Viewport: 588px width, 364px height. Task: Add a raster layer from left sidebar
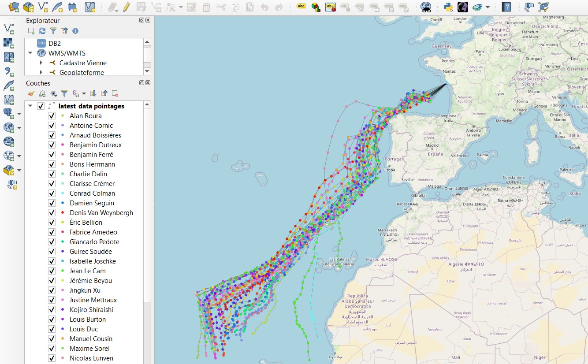pyautogui.click(x=9, y=43)
